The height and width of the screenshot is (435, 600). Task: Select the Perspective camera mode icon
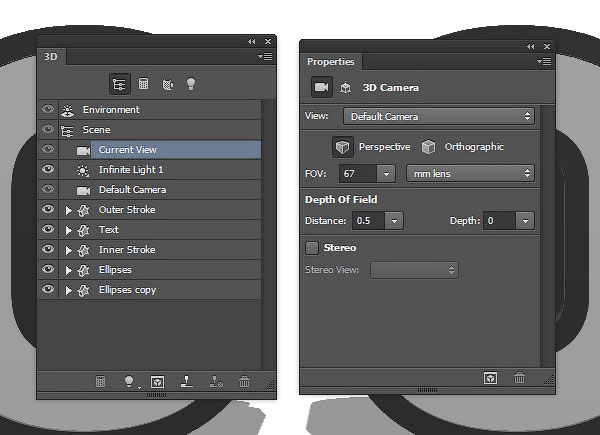[342, 147]
